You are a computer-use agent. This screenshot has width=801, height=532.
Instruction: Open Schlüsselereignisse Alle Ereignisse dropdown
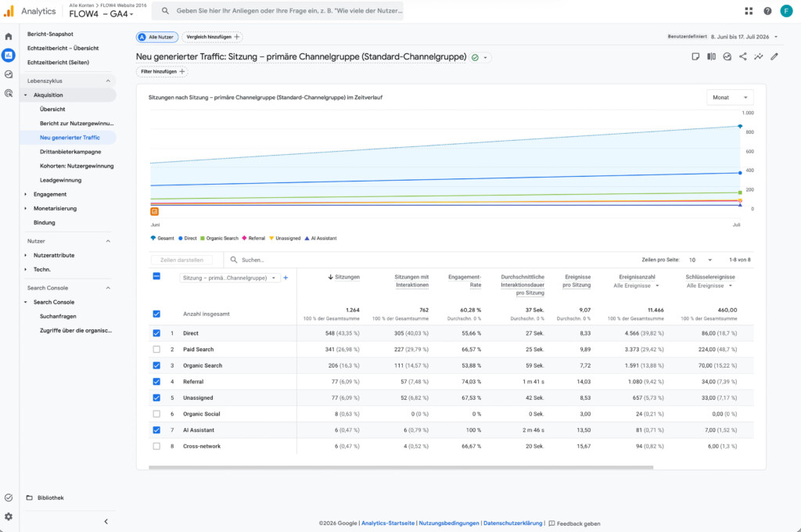click(x=709, y=286)
